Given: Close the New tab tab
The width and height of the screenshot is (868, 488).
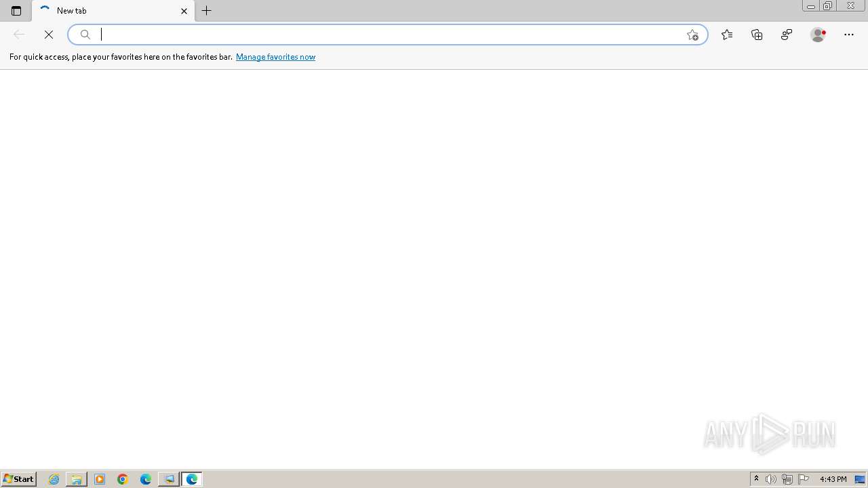Looking at the screenshot, I should (184, 11).
